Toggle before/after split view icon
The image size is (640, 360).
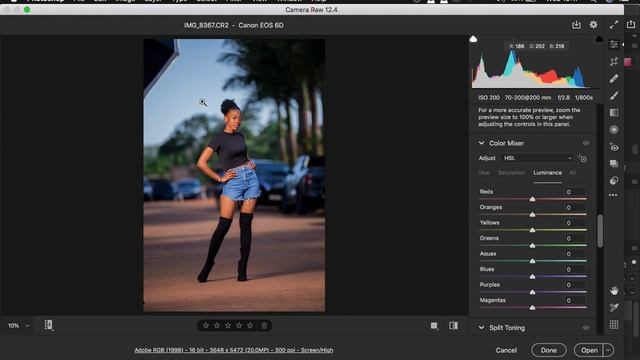tap(453, 325)
